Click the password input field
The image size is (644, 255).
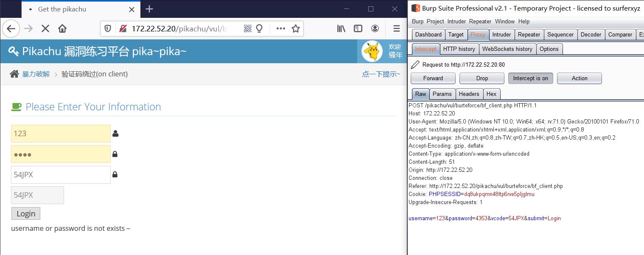click(61, 154)
